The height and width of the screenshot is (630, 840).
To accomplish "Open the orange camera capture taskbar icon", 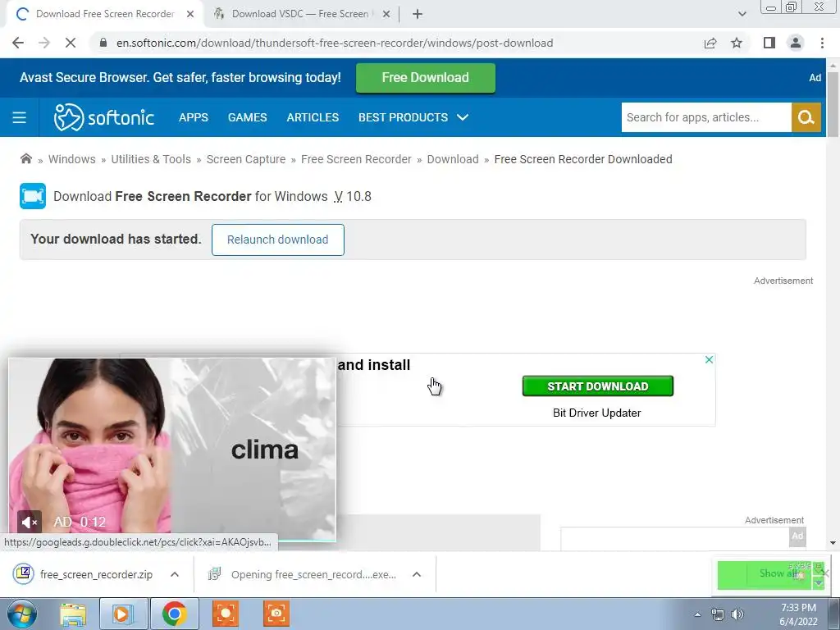I will point(276,614).
